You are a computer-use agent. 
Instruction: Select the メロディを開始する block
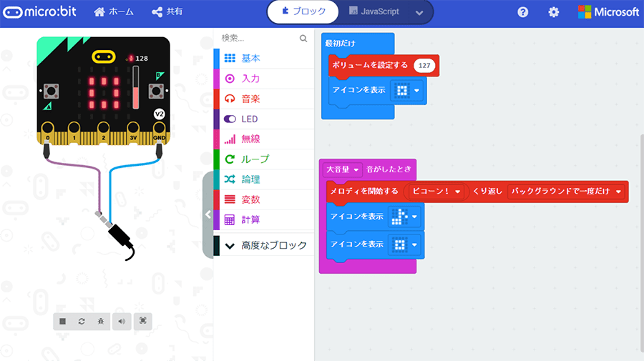pyautogui.click(x=364, y=191)
